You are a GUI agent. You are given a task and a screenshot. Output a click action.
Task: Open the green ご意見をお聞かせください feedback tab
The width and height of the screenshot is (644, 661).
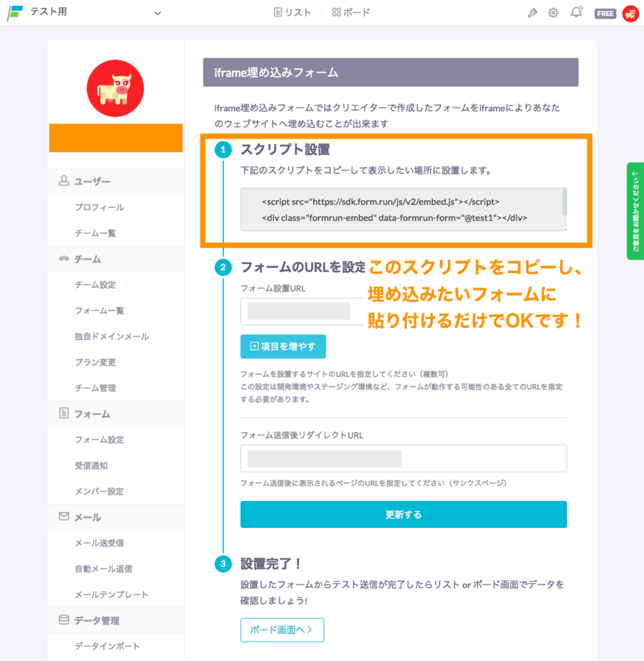point(635,211)
